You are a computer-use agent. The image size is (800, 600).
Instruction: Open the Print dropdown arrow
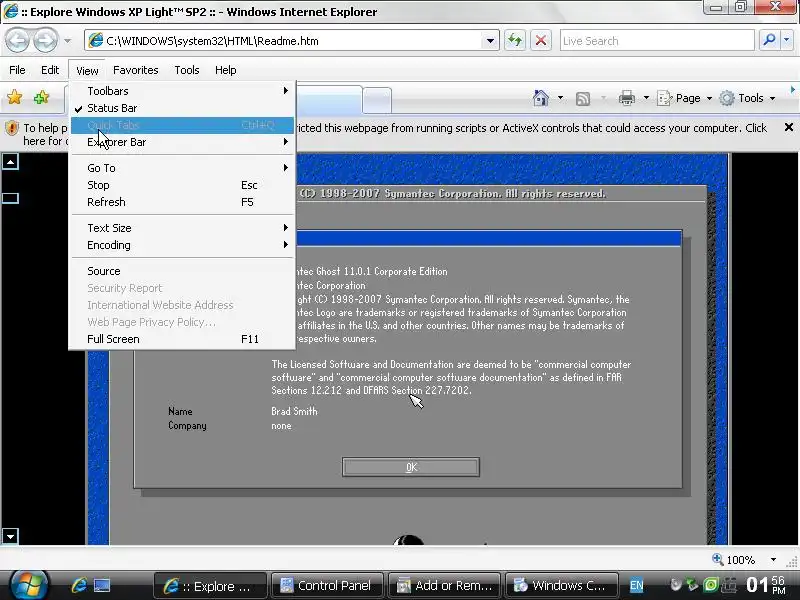pos(646,97)
